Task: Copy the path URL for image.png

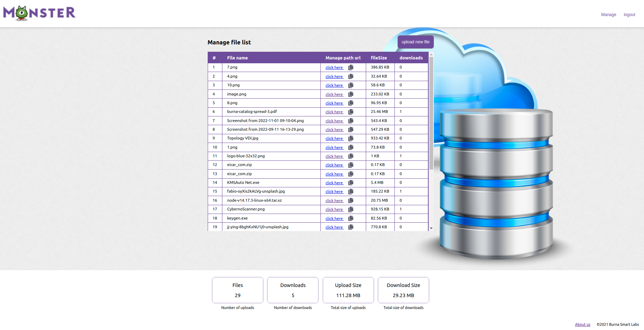Action: click(351, 94)
